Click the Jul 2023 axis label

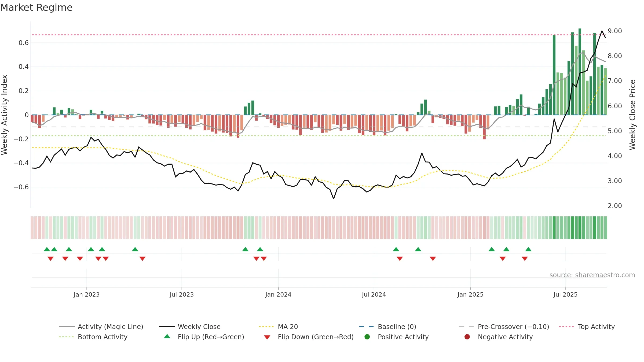point(182,294)
